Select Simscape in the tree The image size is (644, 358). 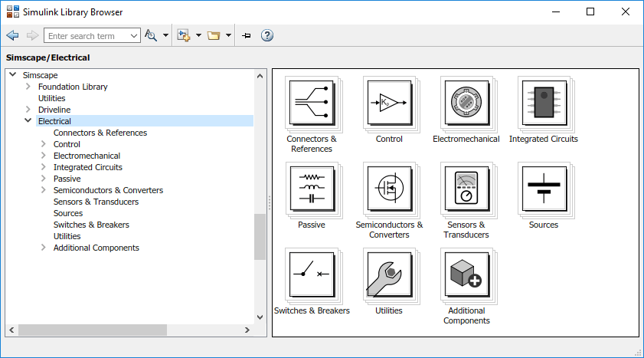[41, 75]
